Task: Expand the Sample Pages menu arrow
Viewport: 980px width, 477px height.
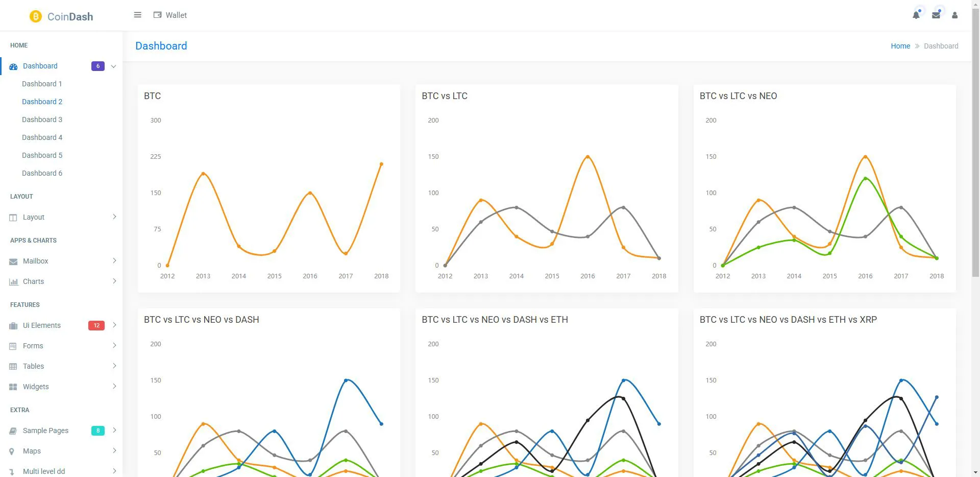Action: point(114,430)
